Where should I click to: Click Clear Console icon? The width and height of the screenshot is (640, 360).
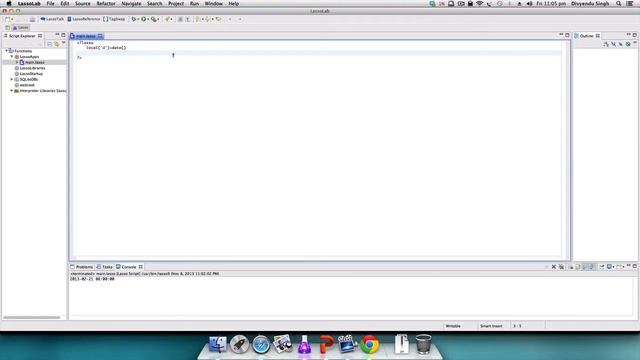(x=571, y=267)
